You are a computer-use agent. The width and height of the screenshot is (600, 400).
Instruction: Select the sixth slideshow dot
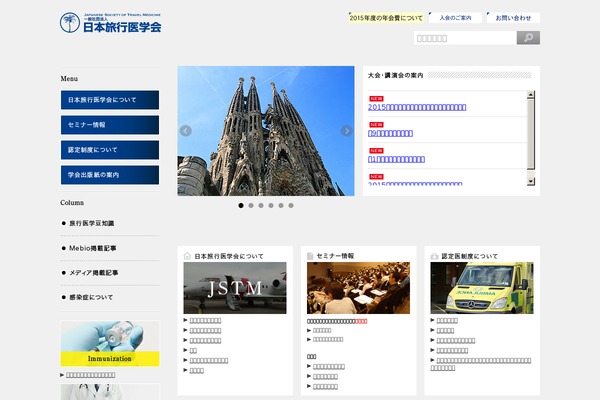291,206
